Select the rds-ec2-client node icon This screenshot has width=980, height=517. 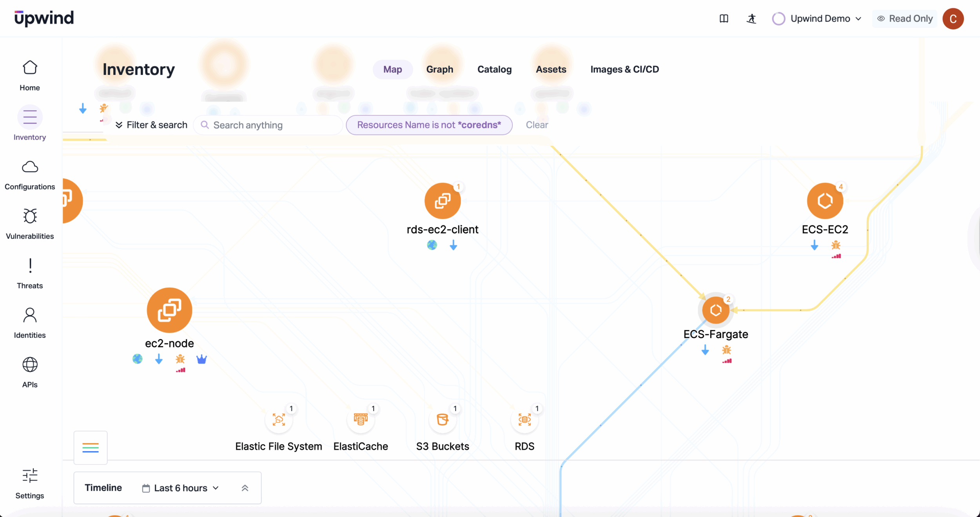point(442,200)
